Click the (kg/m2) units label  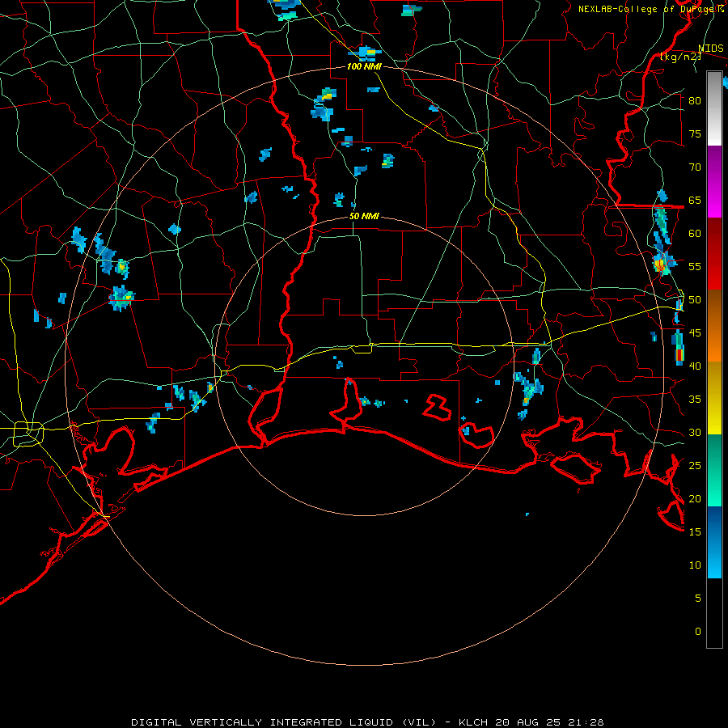pos(680,57)
